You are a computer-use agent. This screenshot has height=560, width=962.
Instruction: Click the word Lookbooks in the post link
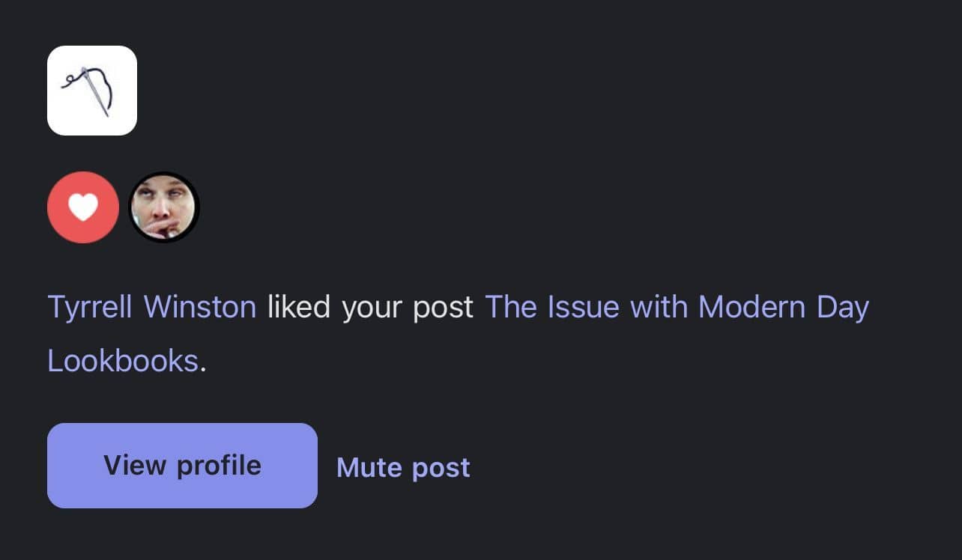tap(123, 361)
